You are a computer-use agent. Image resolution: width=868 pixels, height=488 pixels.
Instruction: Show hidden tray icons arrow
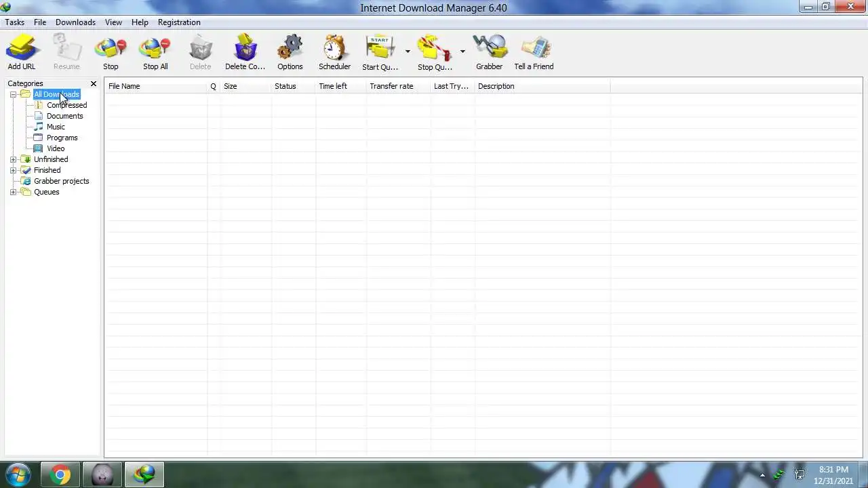762,475
